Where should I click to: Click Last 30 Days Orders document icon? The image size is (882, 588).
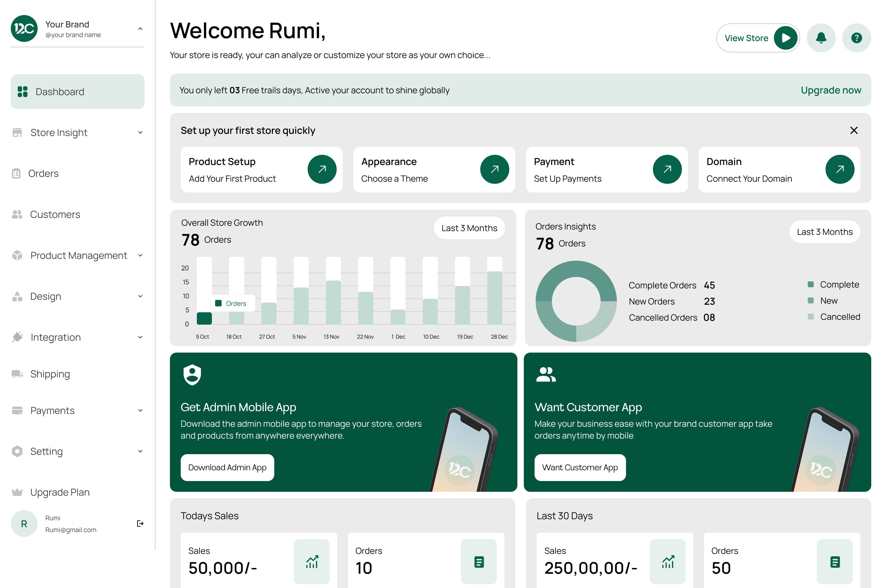pos(835,561)
